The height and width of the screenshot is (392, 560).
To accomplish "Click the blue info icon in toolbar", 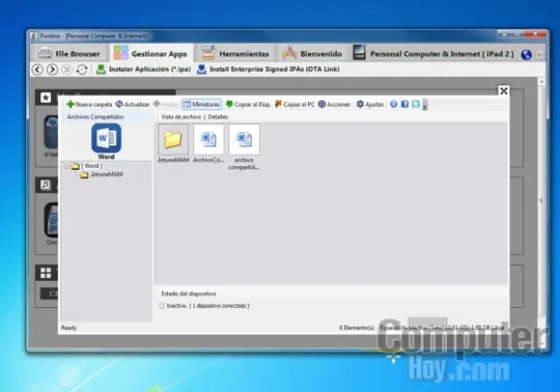I will (394, 104).
